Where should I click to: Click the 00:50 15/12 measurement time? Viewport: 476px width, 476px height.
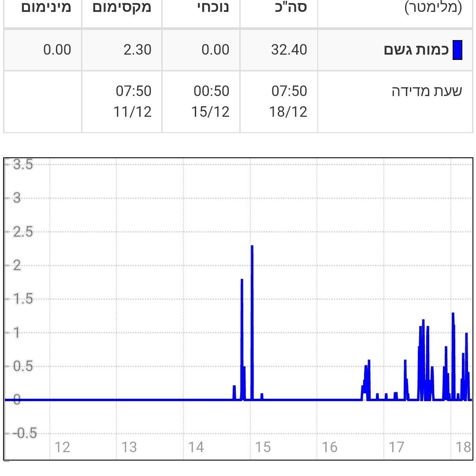pos(211,101)
